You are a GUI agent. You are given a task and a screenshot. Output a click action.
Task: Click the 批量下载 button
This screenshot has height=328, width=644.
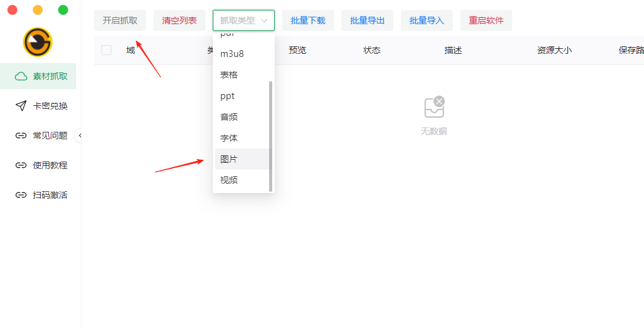(308, 20)
